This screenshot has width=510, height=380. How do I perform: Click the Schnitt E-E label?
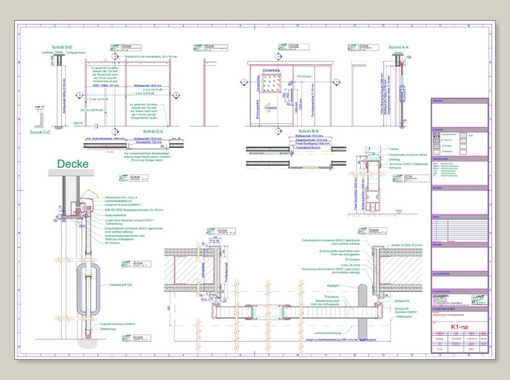(153, 131)
